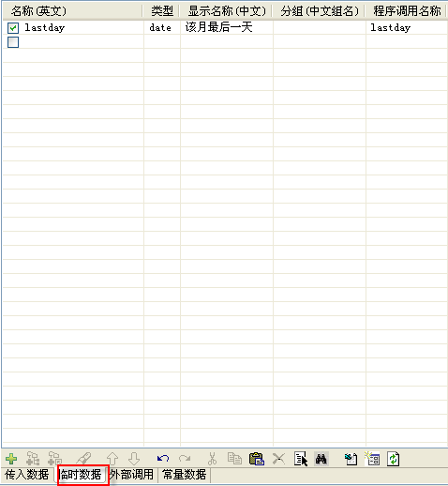The height and width of the screenshot is (486, 448).
Task: Click the greyed brush/clear format icon
Action: [83, 459]
